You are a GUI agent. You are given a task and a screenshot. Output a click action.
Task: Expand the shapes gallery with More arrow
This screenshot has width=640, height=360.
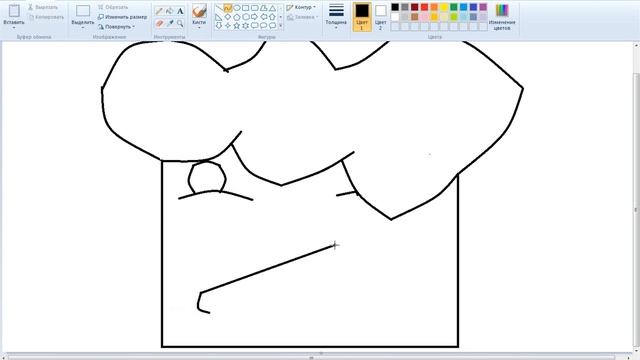coord(280,26)
